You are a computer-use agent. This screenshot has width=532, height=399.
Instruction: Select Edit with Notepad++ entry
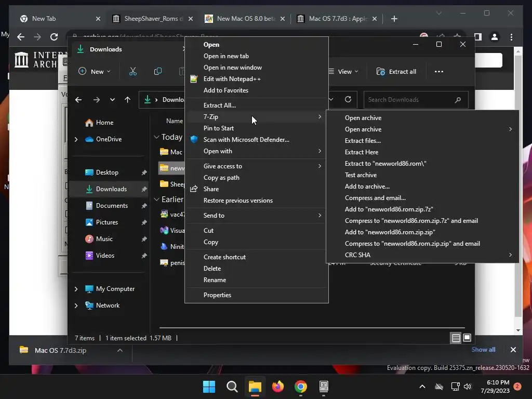click(257, 79)
